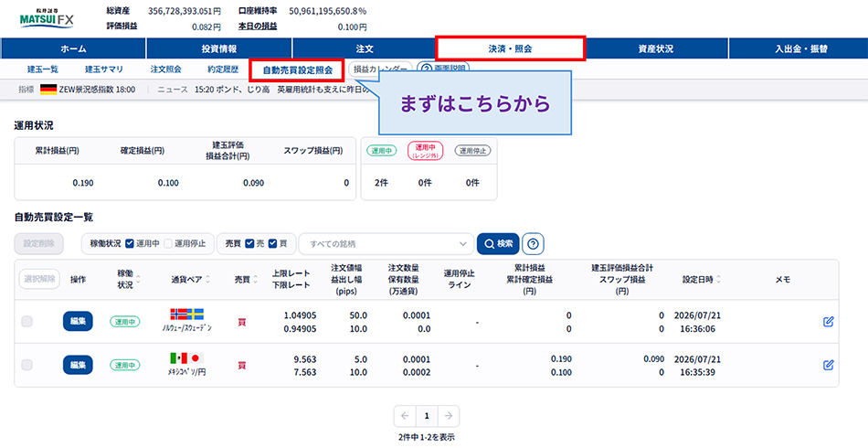Open the 資産状況 main tab
This screenshot has width=868, height=448.
tap(656, 48)
